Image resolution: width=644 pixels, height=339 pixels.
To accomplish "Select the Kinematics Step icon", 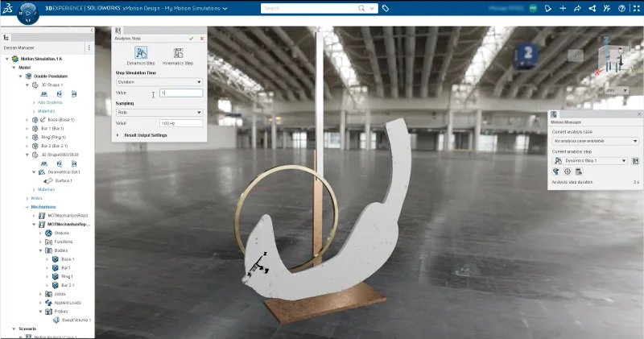I will 178,53.
